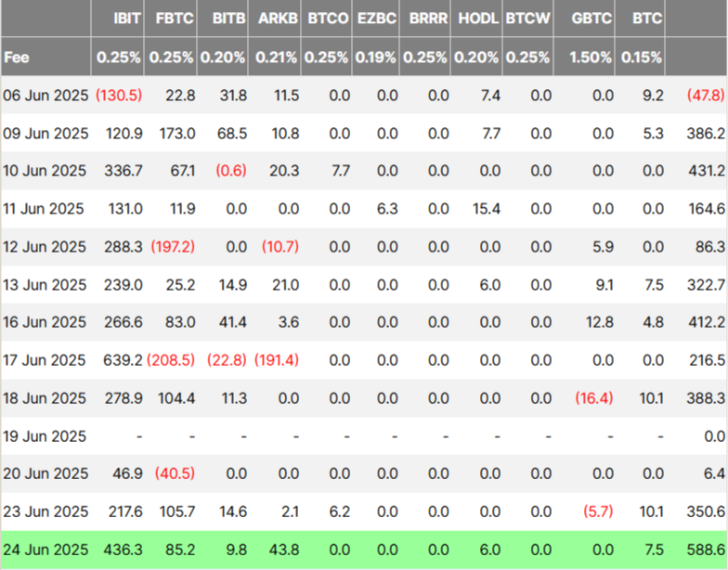
Task: Click the FBTC value 173.0
Action: [x=177, y=134]
